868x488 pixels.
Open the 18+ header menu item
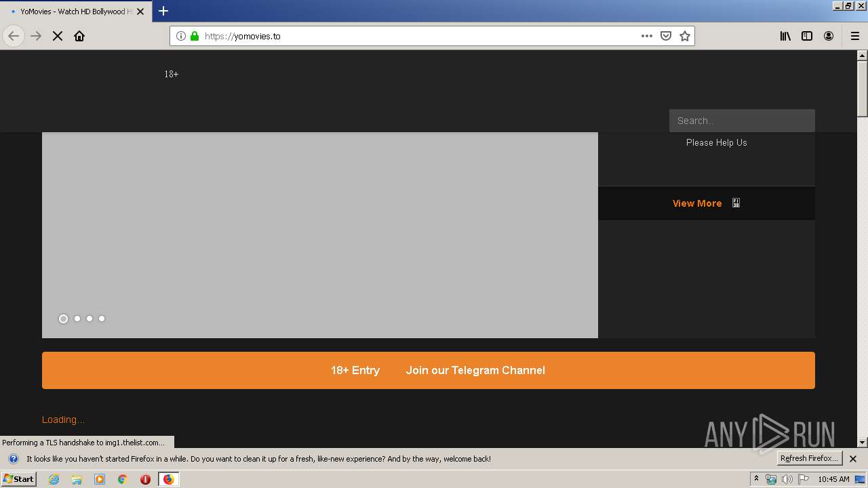pyautogui.click(x=172, y=74)
